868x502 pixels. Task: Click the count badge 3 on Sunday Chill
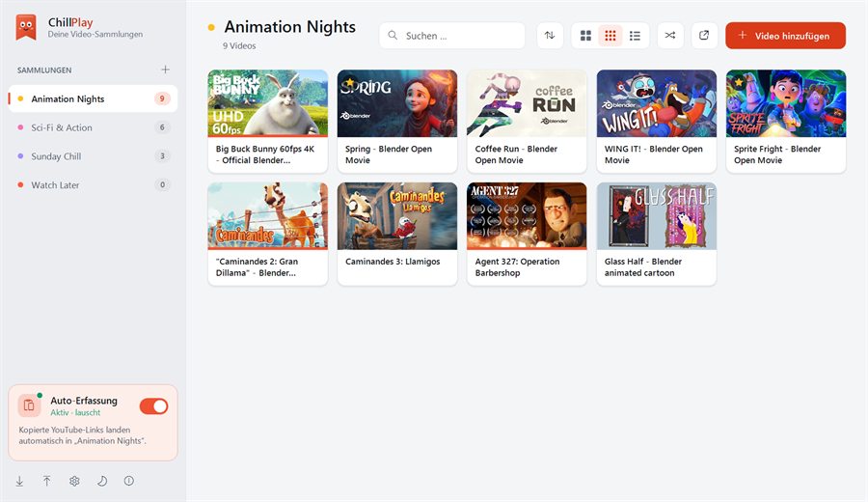162,156
